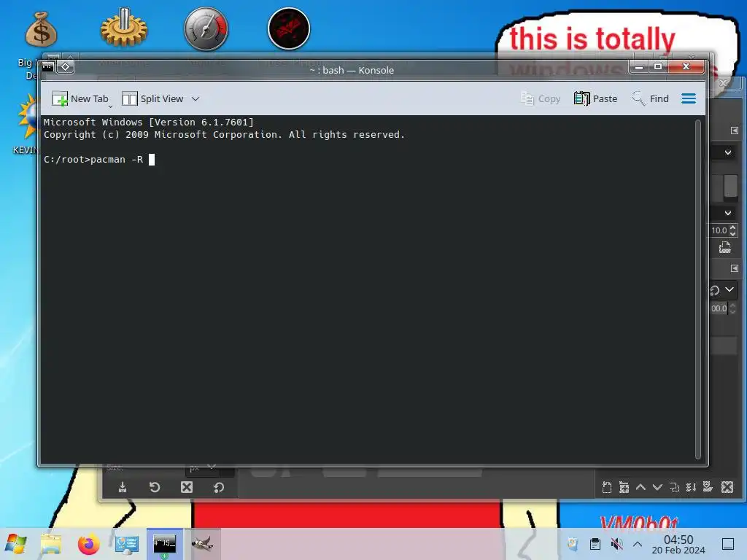Click the muted volume tray icon
The height and width of the screenshot is (560, 747).
coord(617,544)
